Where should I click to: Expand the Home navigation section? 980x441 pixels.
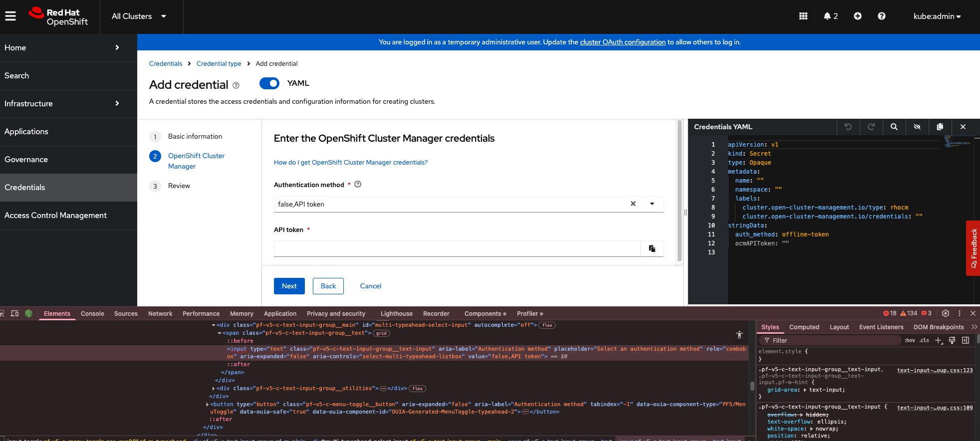pyautogui.click(x=68, y=48)
